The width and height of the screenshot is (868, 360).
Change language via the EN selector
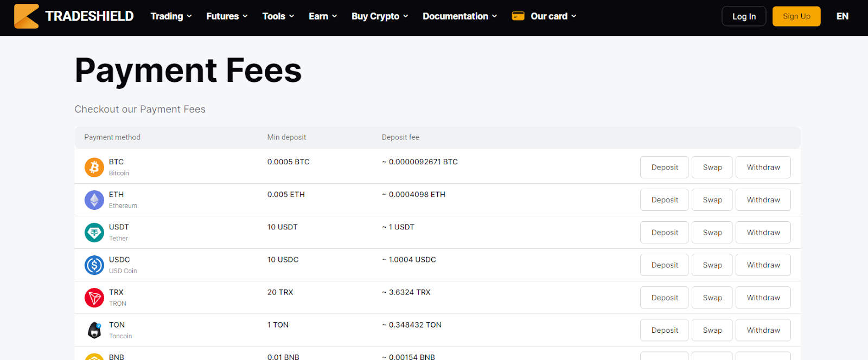click(x=842, y=16)
